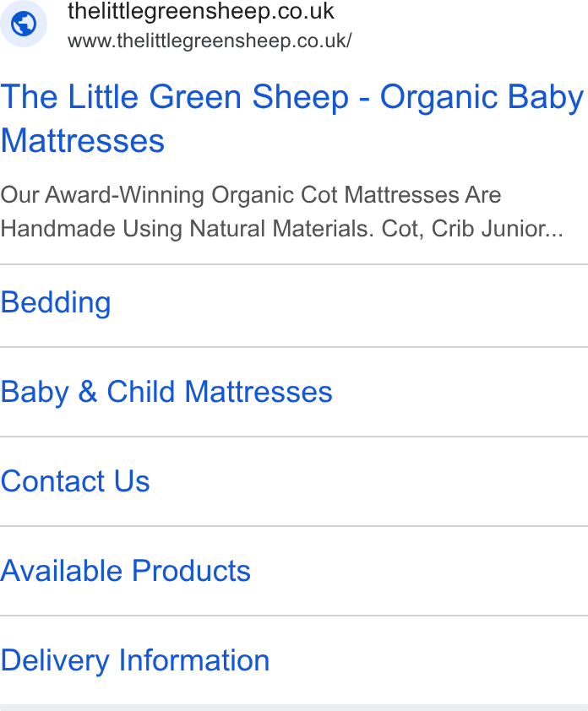The width and height of the screenshot is (588, 711).
Task: Go to Baby & Child Mattresses
Action: tap(166, 392)
